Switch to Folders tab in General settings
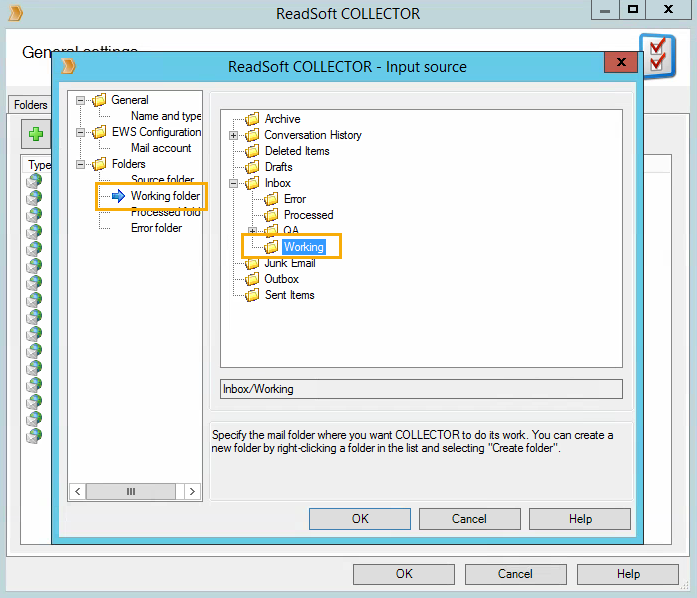 tap(30, 105)
